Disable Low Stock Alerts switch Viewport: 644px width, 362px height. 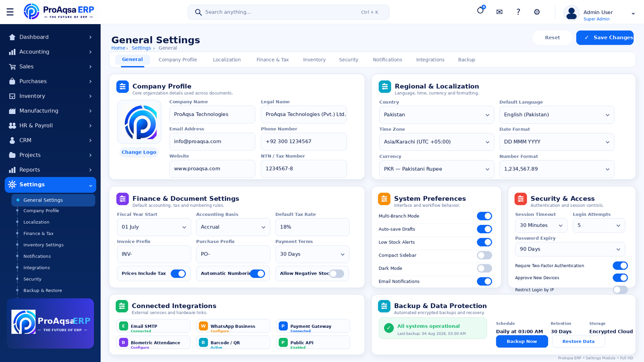[x=485, y=242]
